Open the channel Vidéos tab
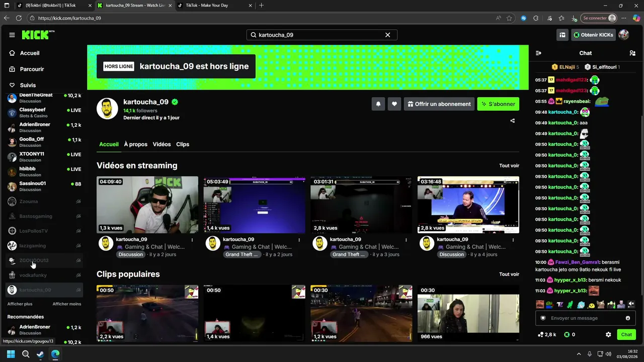644x362 pixels. click(x=162, y=144)
